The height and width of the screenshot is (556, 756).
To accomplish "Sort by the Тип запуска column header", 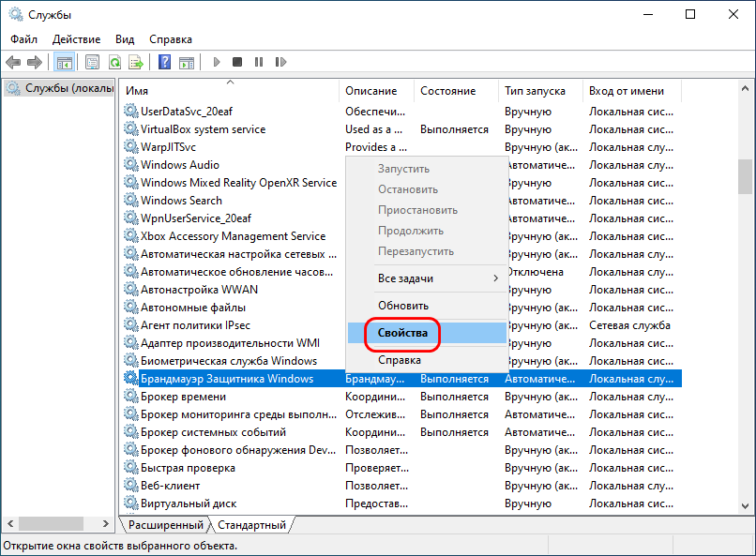I will 540,91.
